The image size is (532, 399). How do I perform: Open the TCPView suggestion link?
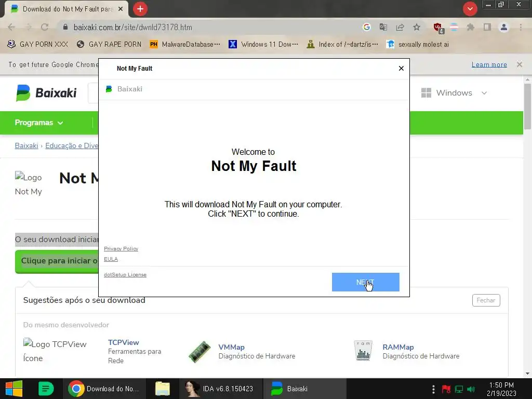(124, 342)
